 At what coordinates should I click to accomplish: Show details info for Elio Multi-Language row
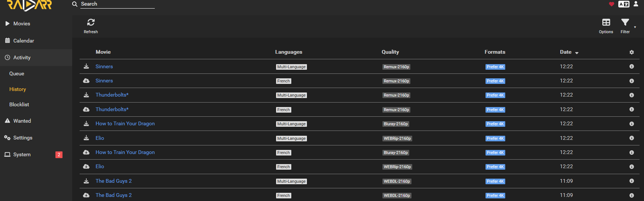(631, 138)
